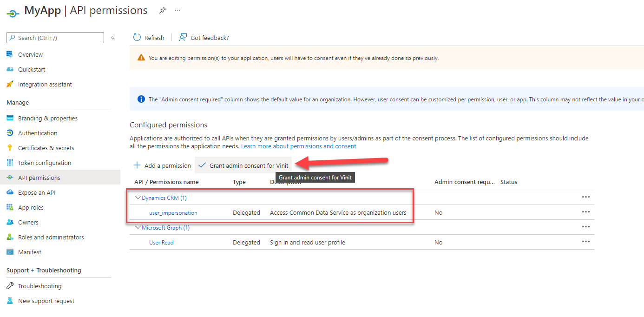Click the Certificates & secrets key icon
Viewport: 644px width, 317px height.
[10, 148]
